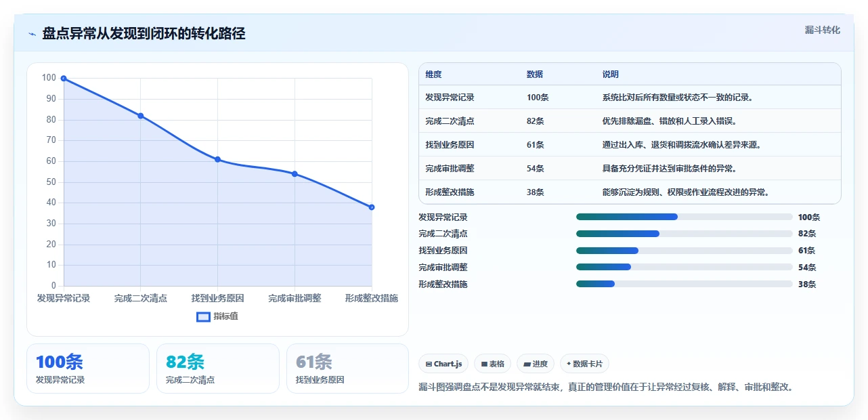The image size is (868, 420).
Task: Click the 数据卡片 tag button
Action: click(584, 364)
